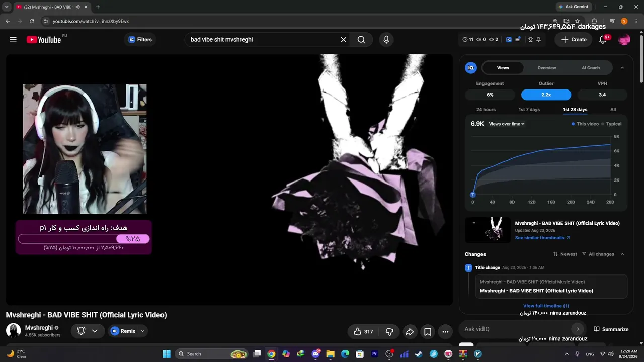Click the magnifier search button

[x=361, y=40]
